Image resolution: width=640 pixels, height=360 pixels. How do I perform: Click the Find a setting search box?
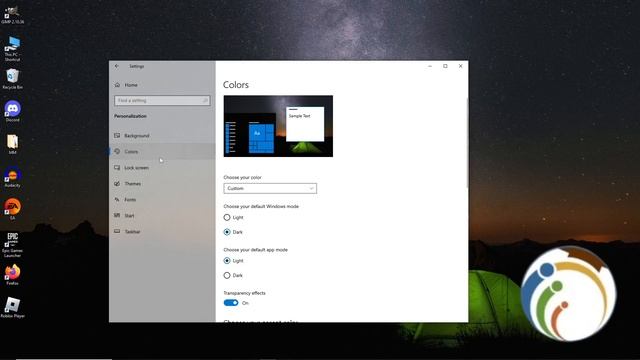pyautogui.click(x=162, y=100)
